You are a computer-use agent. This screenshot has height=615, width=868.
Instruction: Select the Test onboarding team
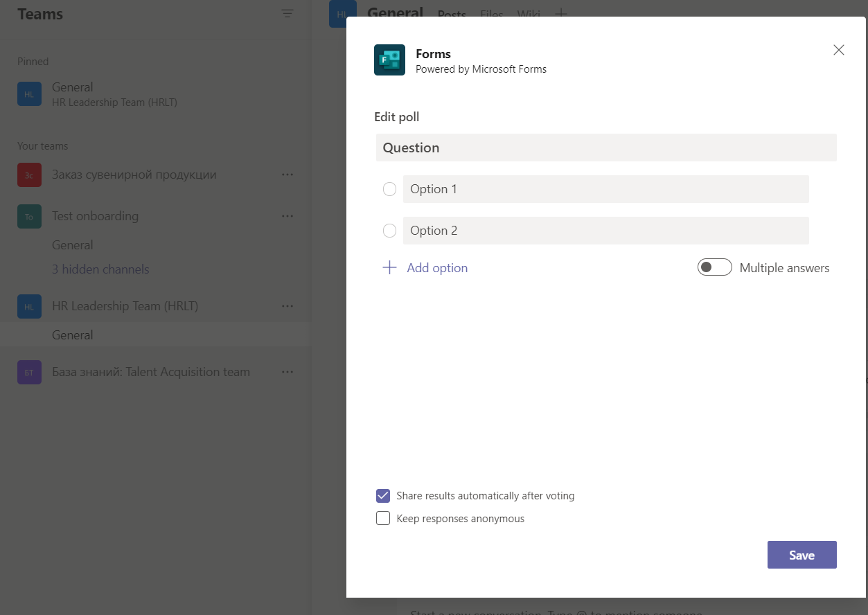(x=95, y=216)
